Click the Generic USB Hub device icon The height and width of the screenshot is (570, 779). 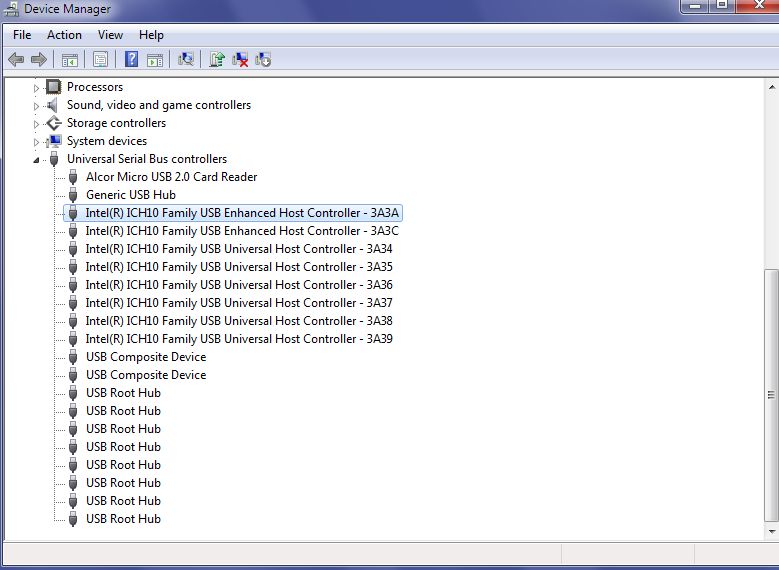point(73,195)
